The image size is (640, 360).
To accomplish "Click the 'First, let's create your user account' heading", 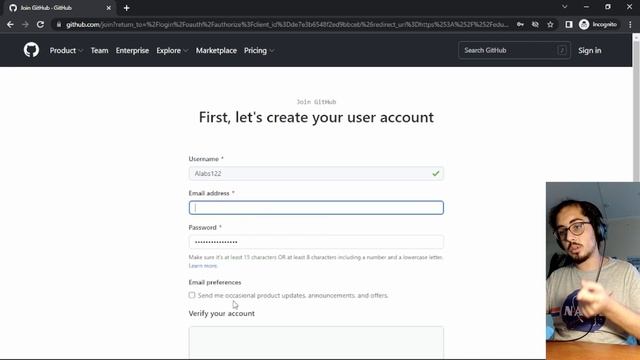I will coord(316,118).
